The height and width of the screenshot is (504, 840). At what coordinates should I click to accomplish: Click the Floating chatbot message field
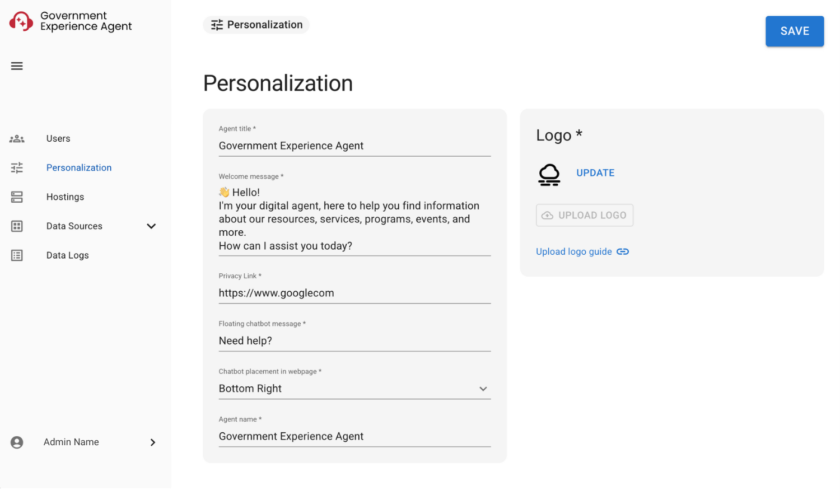[x=354, y=340]
